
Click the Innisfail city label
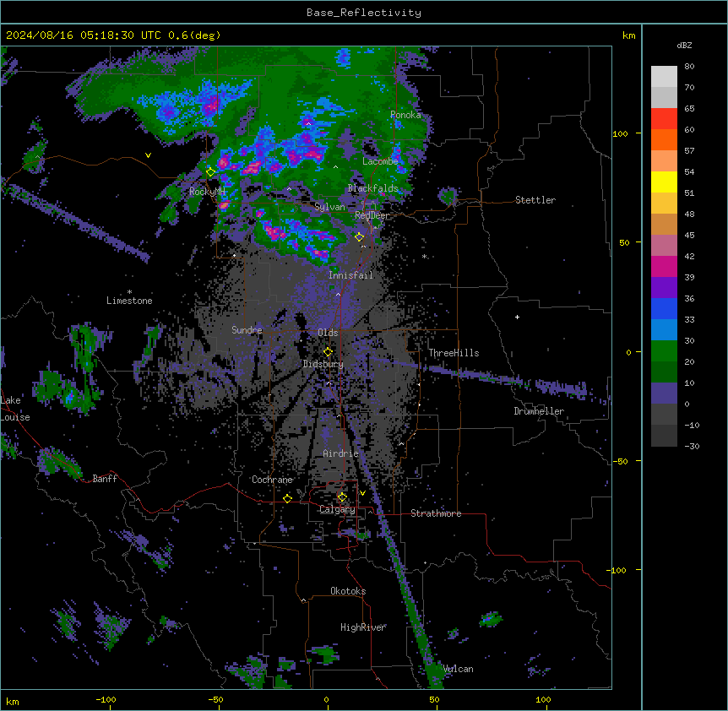pos(350,275)
